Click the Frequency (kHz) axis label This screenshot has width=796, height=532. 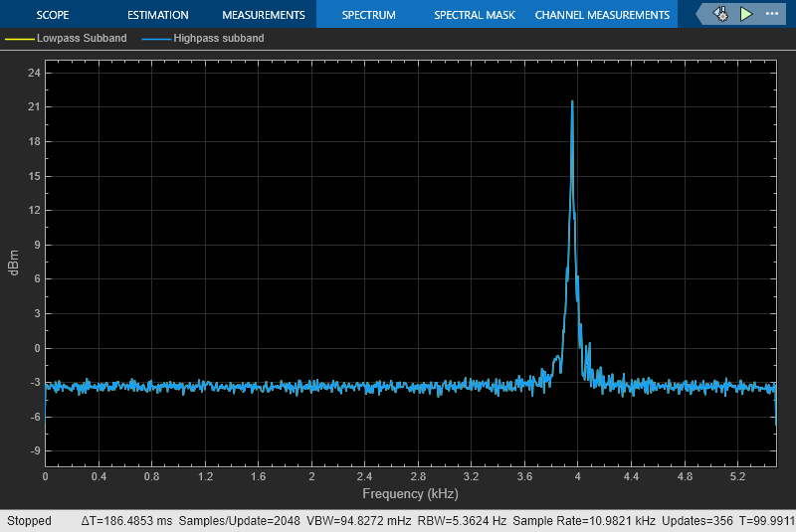coord(410,493)
